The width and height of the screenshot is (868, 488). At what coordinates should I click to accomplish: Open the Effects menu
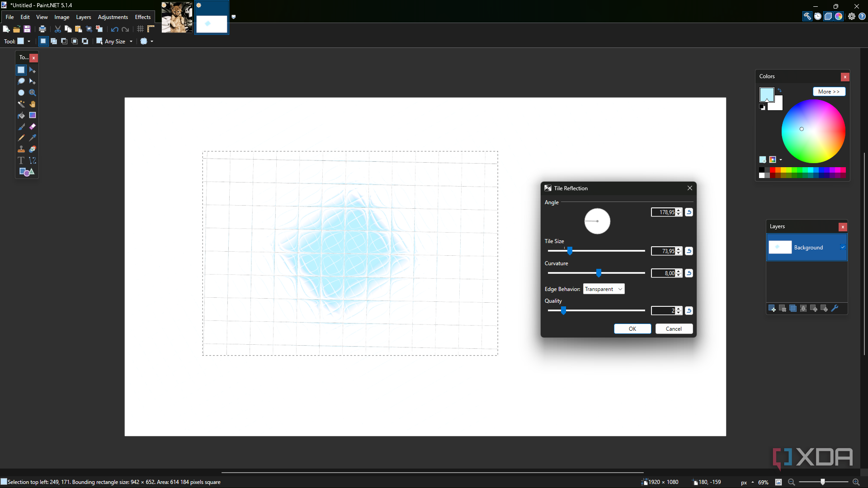coord(143,17)
